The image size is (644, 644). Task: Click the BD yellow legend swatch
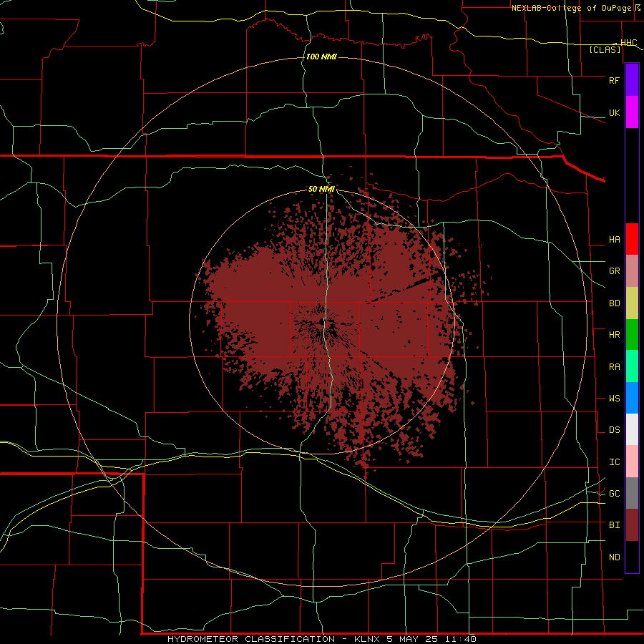pos(632,303)
